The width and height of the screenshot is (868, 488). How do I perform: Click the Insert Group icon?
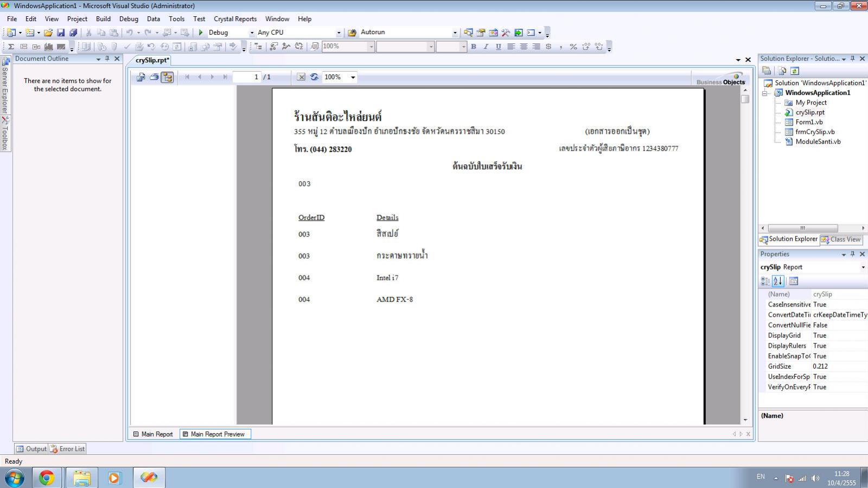coord(23,47)
